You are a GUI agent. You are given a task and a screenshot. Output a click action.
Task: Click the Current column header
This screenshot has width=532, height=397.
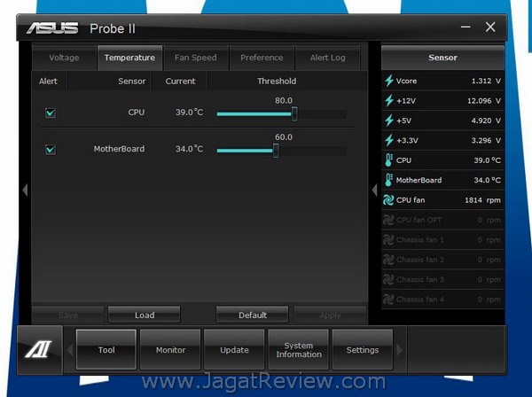(x=180, y=81)
